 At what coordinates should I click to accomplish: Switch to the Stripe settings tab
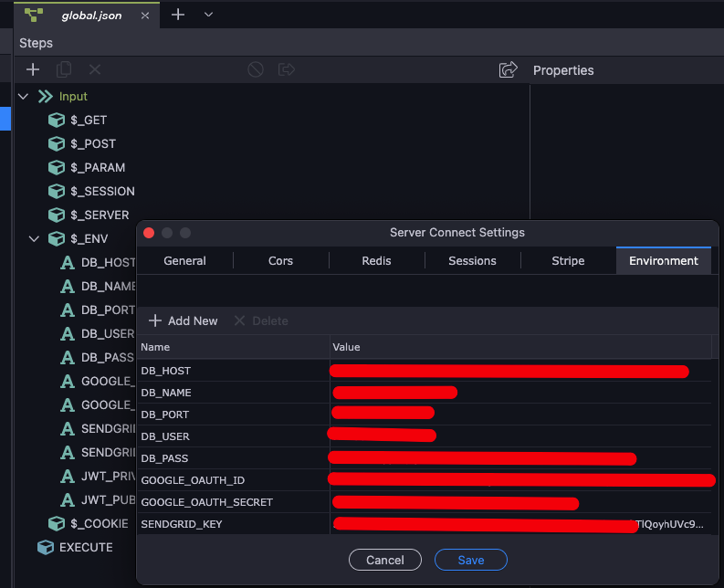tap(568, 261)
